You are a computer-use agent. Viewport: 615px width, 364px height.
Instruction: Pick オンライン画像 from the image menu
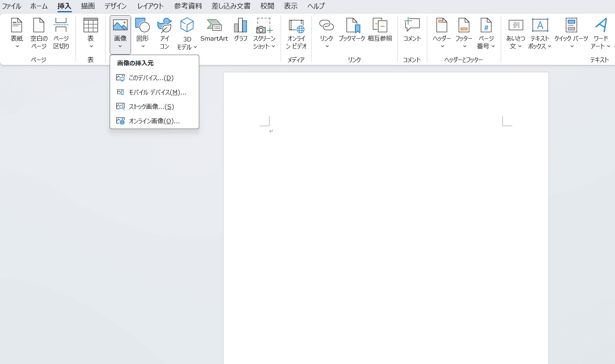click(x=154, y=121)
